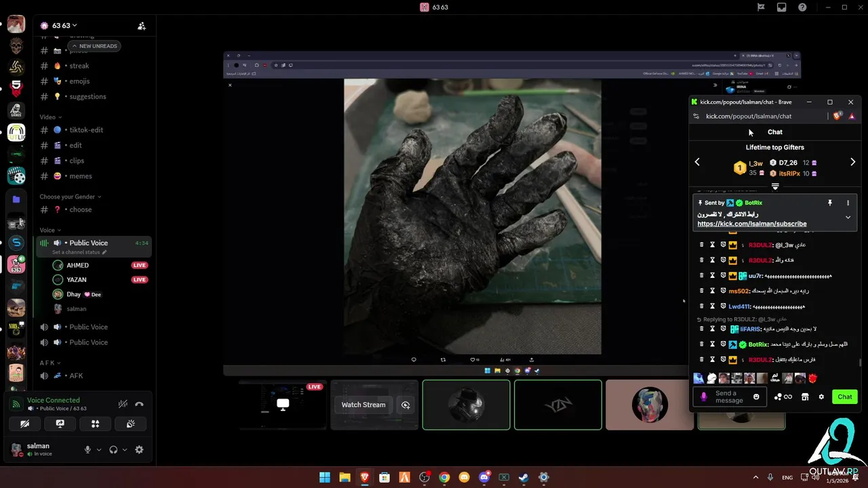The height and width of the screenshot is (488, 868).
Task: Open the memes channel
Action: 94,176
